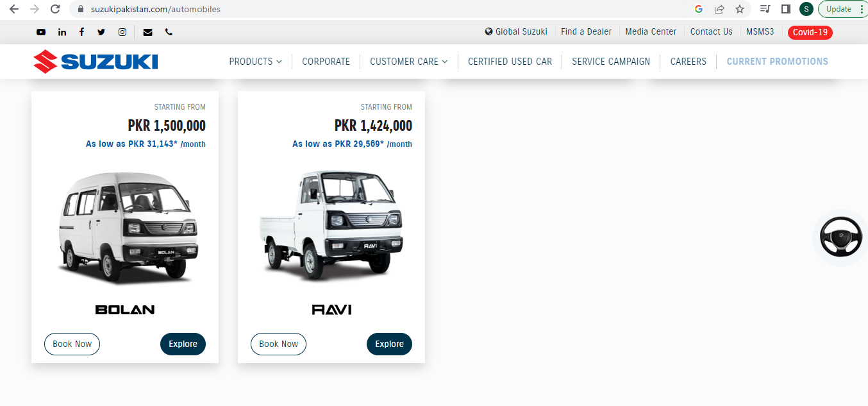Explore the Bolan van
This screenshot has width=868, height=406.
click(x=183, y=344)
